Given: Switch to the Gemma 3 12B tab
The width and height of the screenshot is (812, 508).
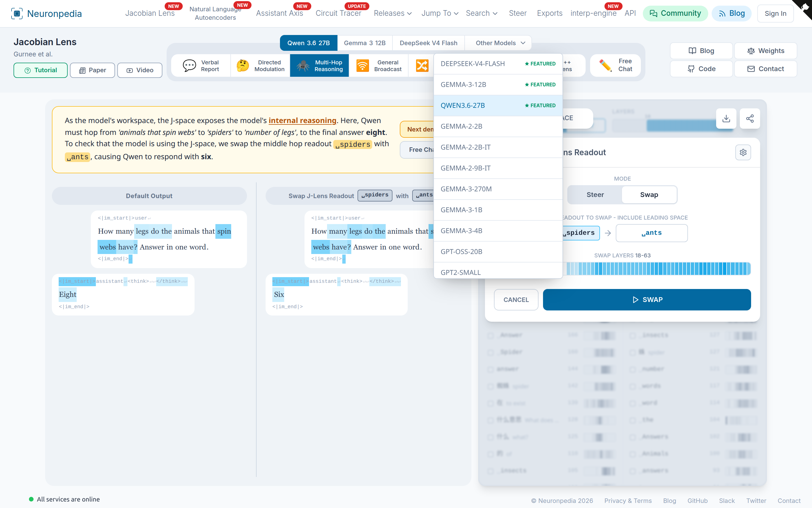Looking at the screenshot, I should click(x=364, y=43).
